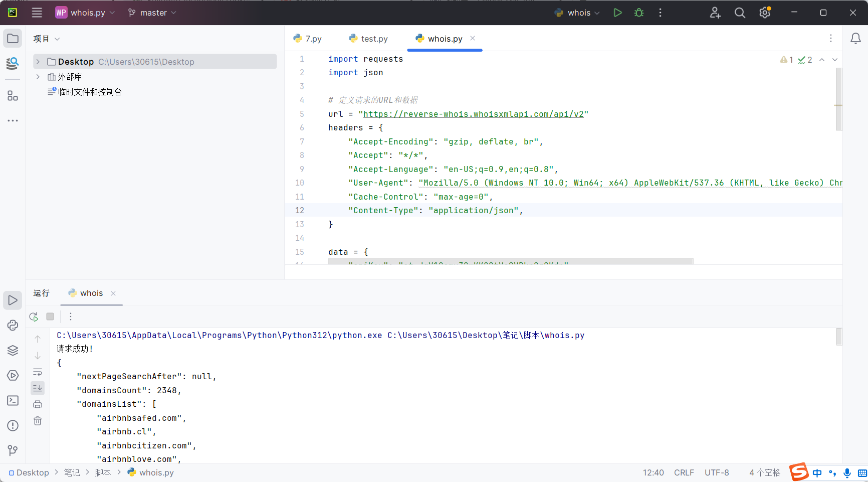Click 笔记 breadcrumb in status bar
This screenshot has height=482, width=868.
click(x=72, y=473)
